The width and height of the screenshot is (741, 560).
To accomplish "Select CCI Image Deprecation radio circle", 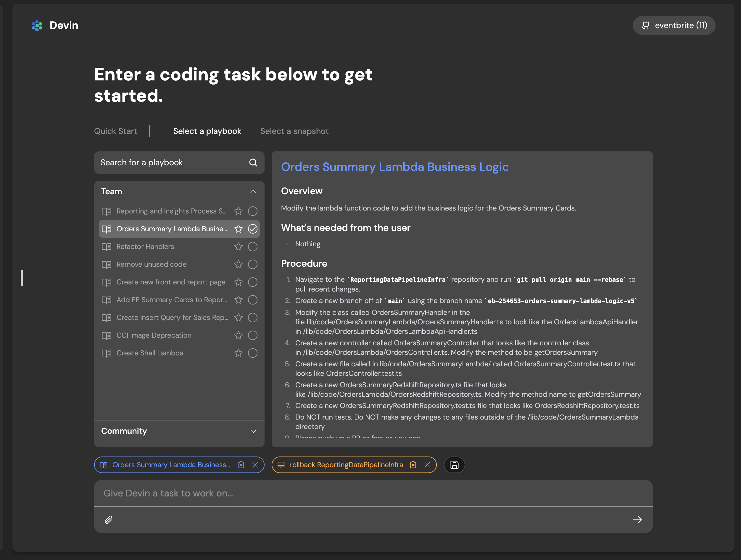I will pos(253,335).
